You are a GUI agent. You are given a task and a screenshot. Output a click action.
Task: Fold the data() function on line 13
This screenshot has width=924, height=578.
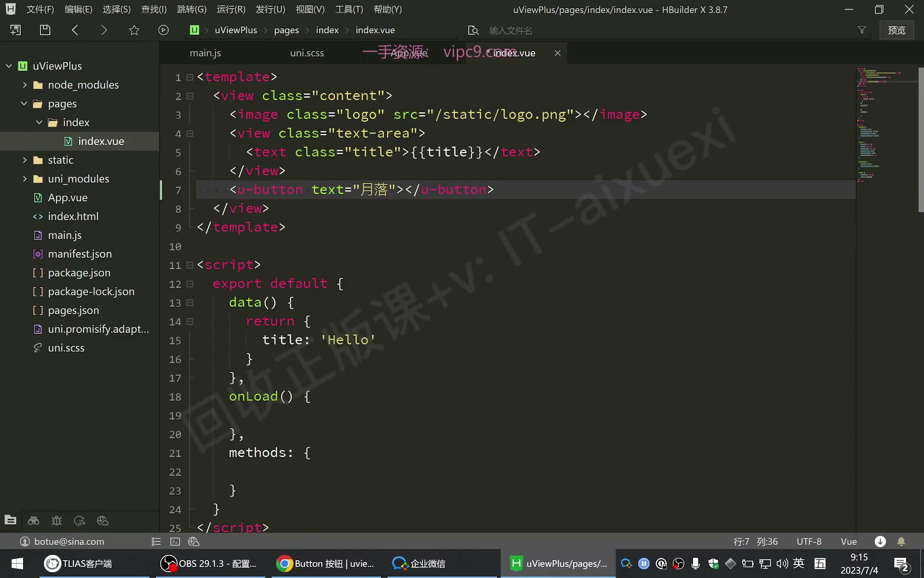(x=190, y=302)
